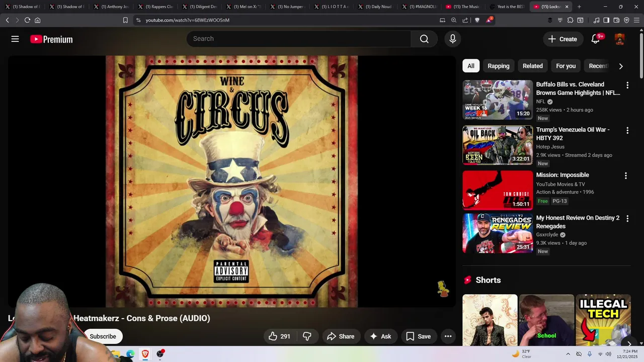This screenshot has height=362, width=644.
Task: Open the Brave VPN shield icon
Action: (626, 20)
